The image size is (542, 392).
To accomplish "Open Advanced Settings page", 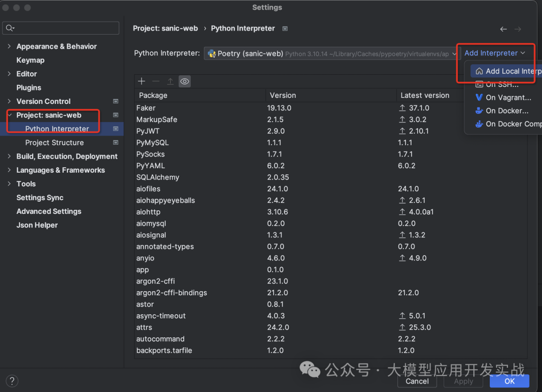I will point(49,211).
